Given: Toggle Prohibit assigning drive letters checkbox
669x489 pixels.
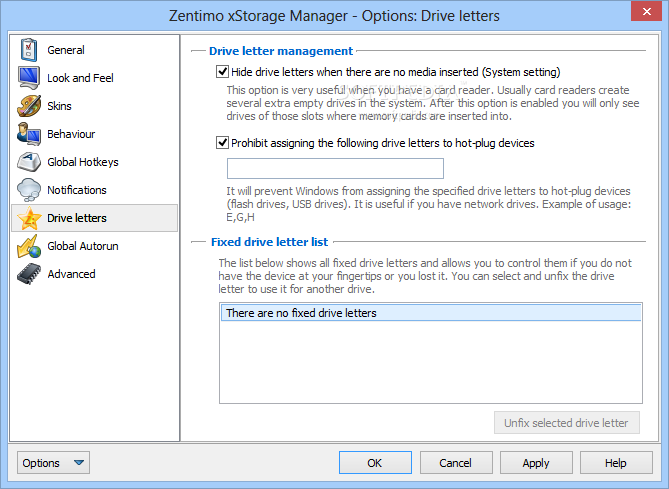Looking at the screenshot, I should tap(222, 143).
